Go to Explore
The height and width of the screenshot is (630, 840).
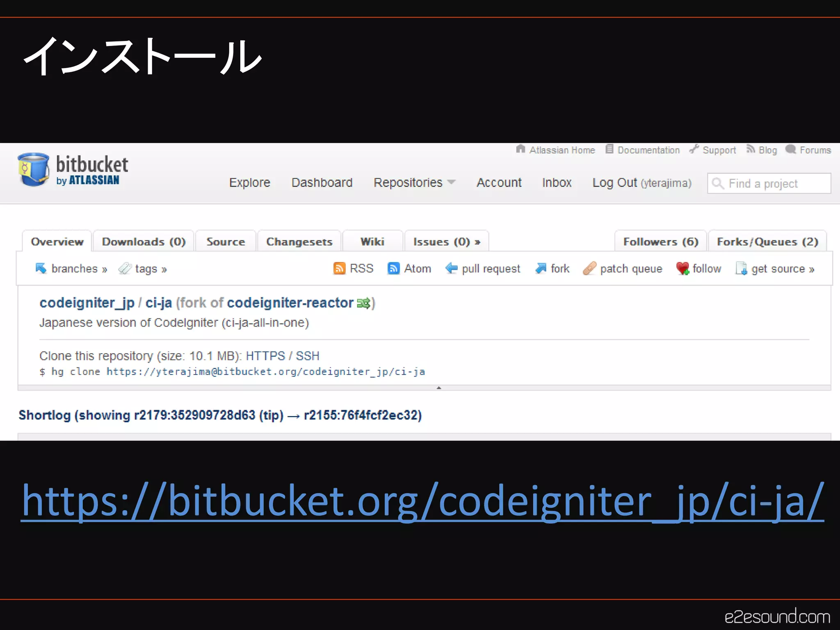pyautogui.click(x=250, y=183)
